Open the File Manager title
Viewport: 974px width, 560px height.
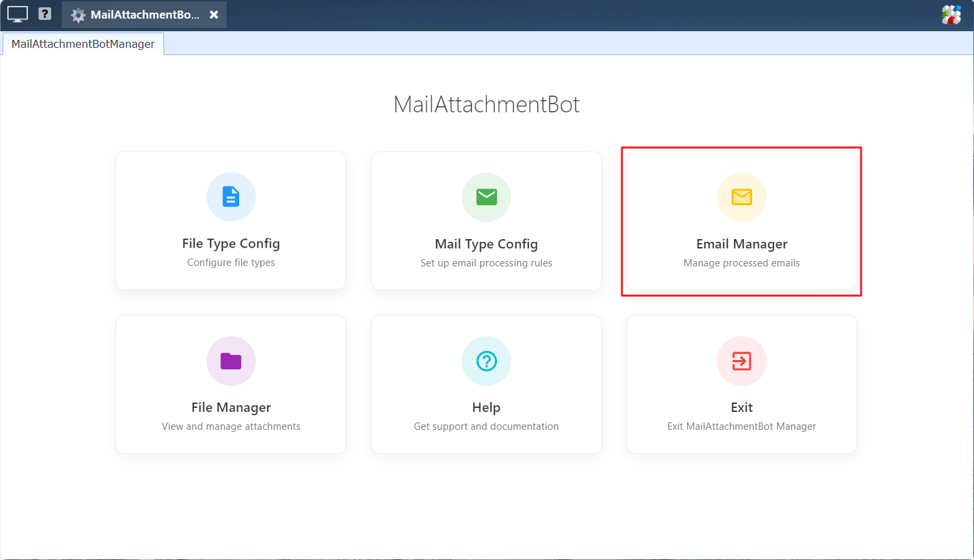pos(231,407)
